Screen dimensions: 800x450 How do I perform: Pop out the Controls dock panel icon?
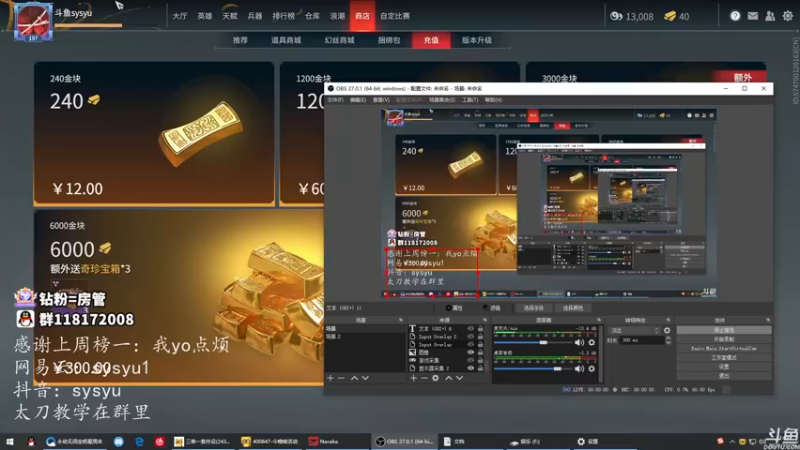768,320
